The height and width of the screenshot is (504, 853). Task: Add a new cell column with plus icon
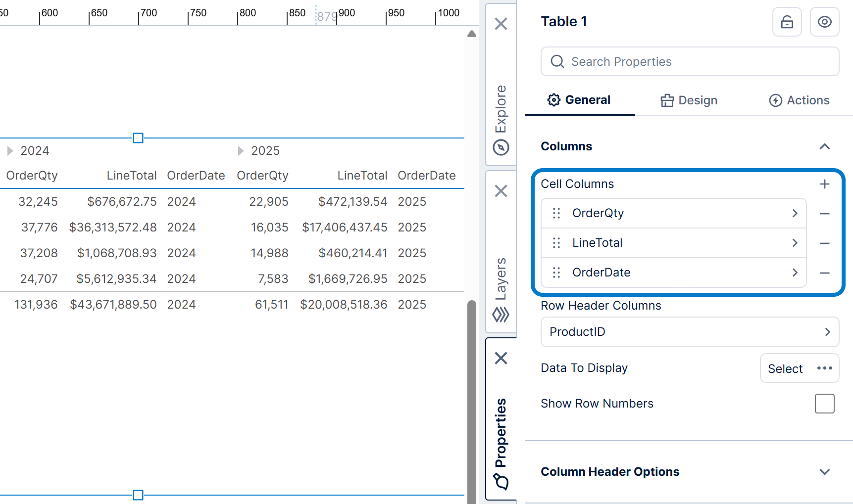pyautogui.click(x=824, y=184)
